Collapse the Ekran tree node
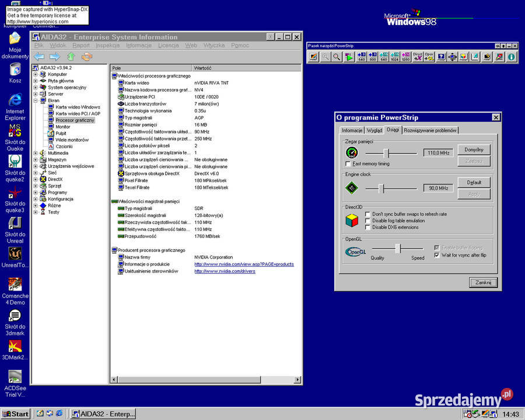525x420 pixels. click(36, 100)
